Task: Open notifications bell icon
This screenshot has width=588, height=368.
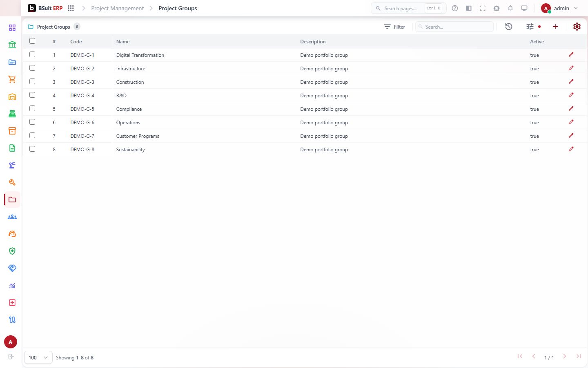Action: click(x=510, y=8)
